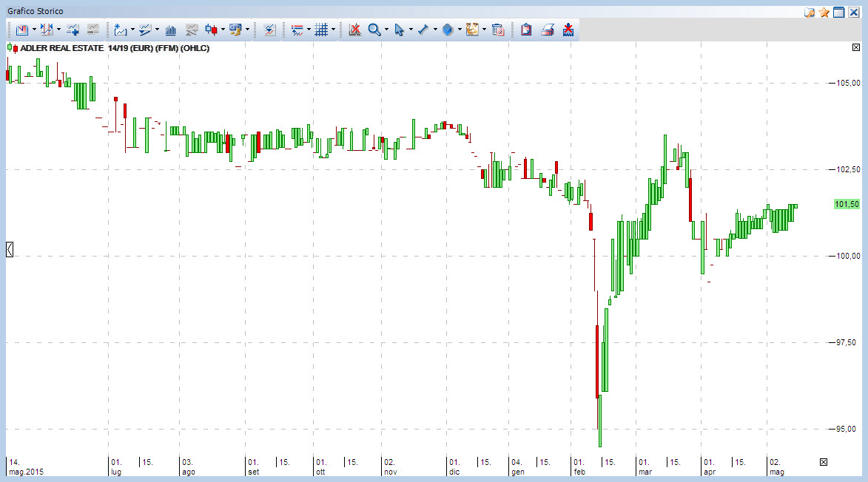Click the bottom-right X box on time axis

(x=824, y=462)
